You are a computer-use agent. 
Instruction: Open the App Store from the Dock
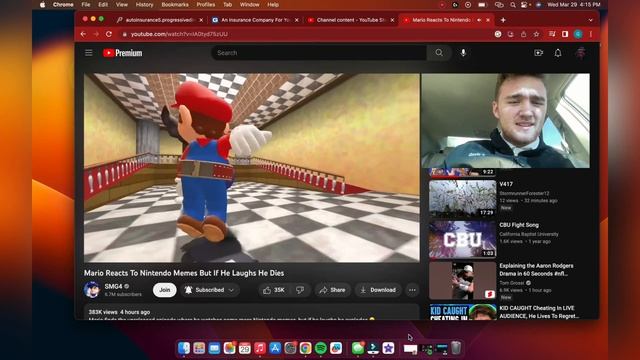275,348
